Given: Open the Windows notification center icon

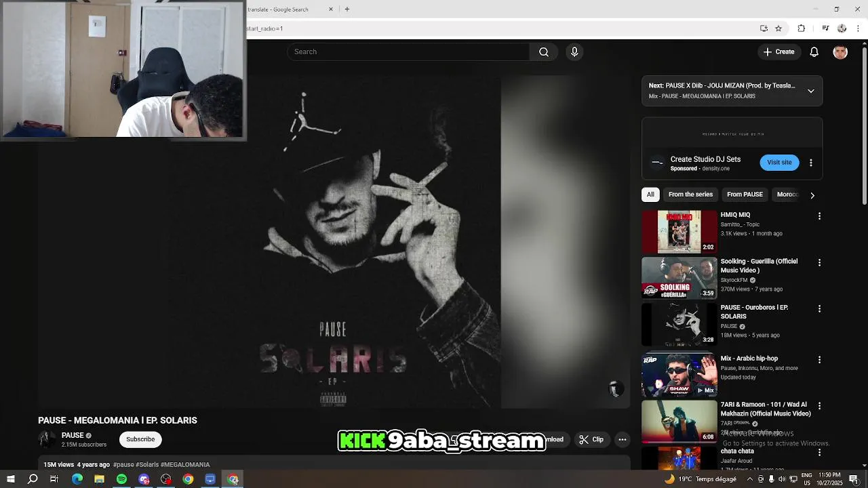Looking at the screenshot, I should click(854, 479).
